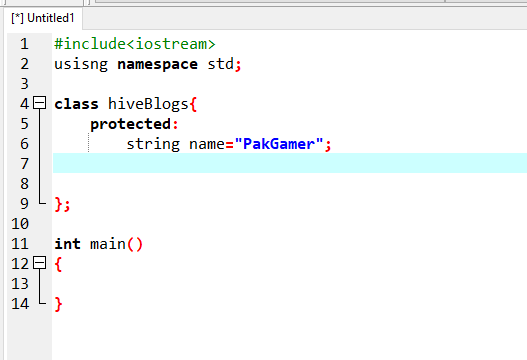This screenshot has height=360, width=527.
Task: Click the main() function name
Action: [x=108, y=244]
